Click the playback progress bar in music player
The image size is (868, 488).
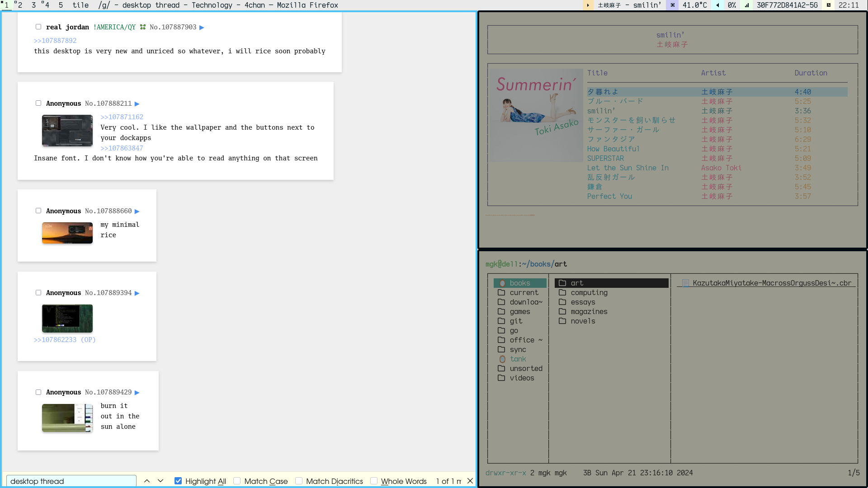510,215
